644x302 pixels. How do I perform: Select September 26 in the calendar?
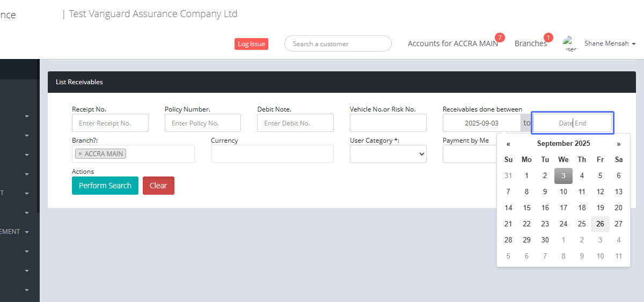point(600,224)
